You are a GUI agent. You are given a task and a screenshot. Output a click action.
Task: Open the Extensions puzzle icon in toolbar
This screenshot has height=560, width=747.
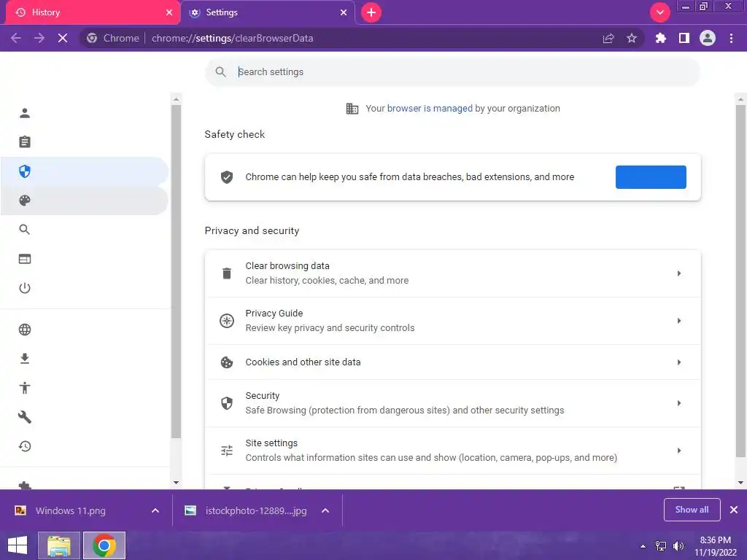pyautogui.click(x=661, y=38)
